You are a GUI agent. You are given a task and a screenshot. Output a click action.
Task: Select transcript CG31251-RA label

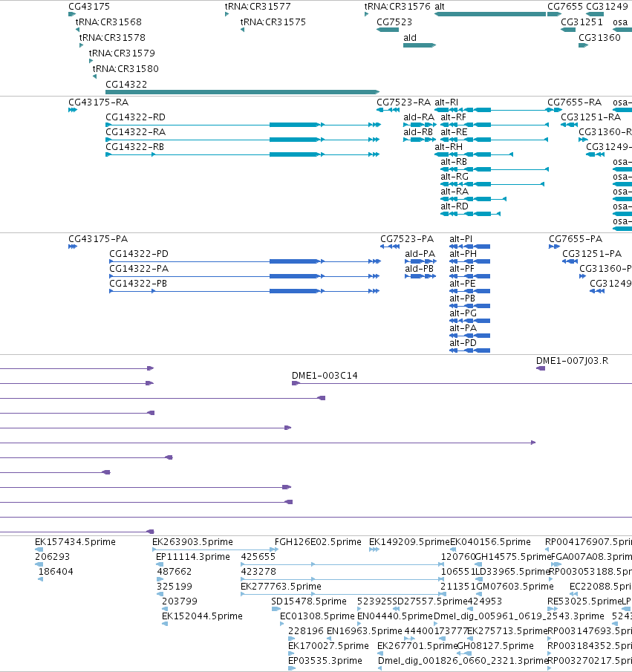(x=591, y=117)
